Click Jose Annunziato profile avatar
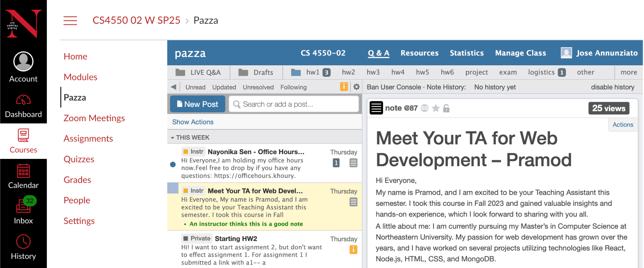This screenshot has width=644, height=268. (566, 53)
